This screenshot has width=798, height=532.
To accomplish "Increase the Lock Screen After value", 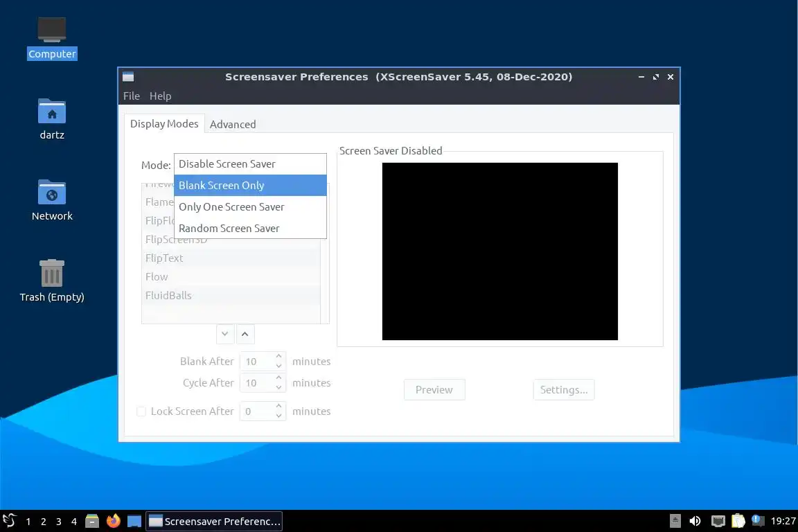I will click(279, 406).
